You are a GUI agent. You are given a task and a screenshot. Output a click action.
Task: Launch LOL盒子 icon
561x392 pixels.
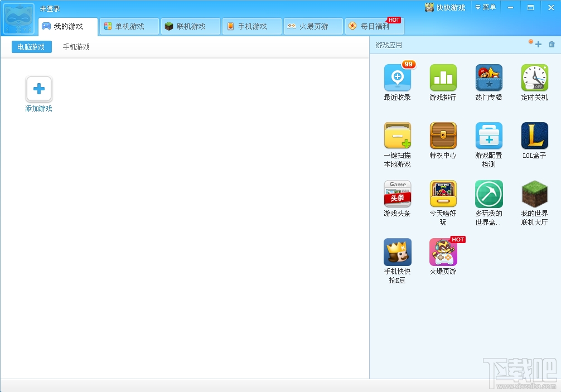tap(535, 135)
